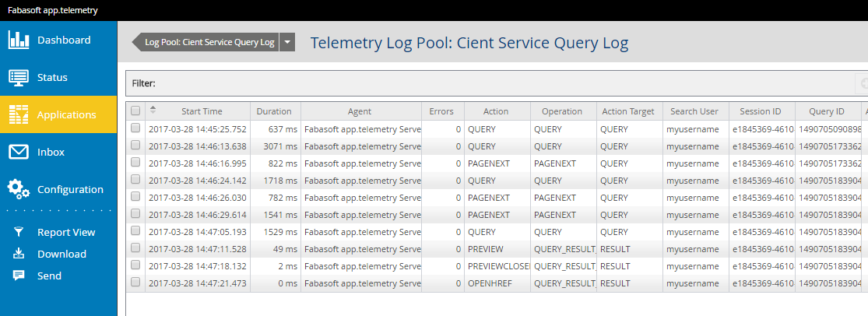The height and width of the screenshot is (316, 868).
Task: Open the Configuration menu item
Action: (x=58, y=189)
